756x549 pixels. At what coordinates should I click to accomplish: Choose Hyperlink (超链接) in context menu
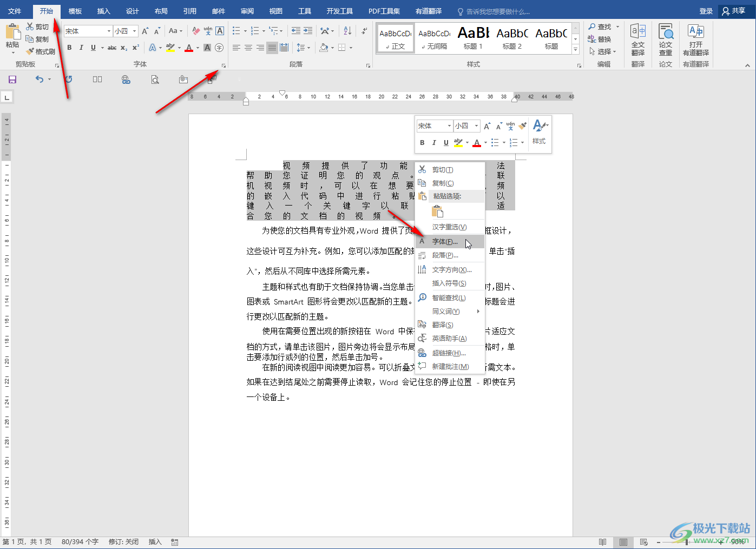(x=450, y=353)
